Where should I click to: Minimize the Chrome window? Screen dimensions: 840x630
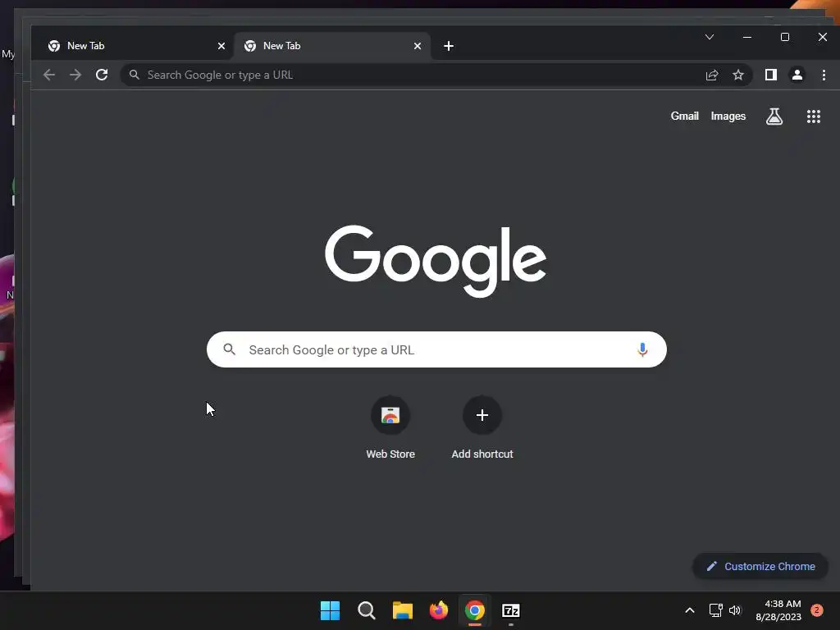pyautogui.click(x=747, y=37)
